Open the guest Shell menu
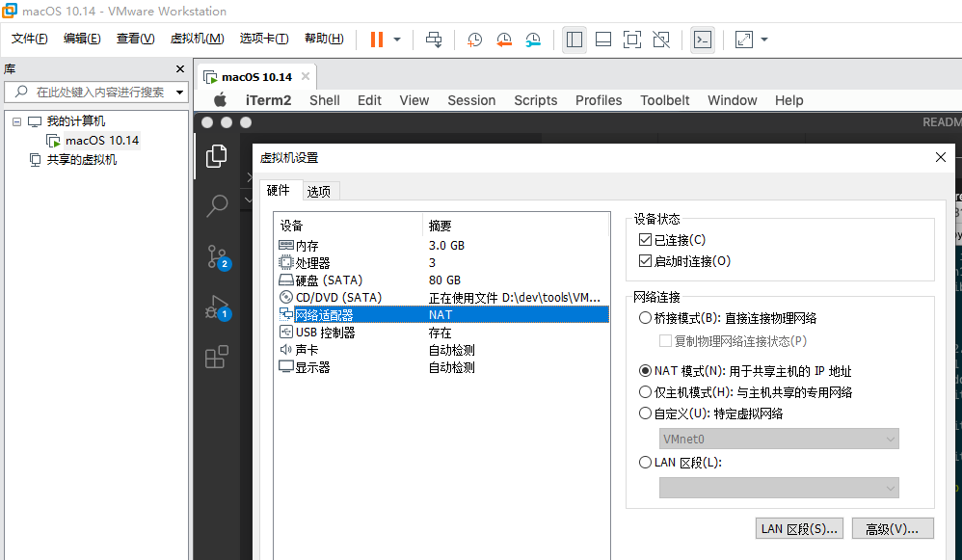 tap(325, 100)
